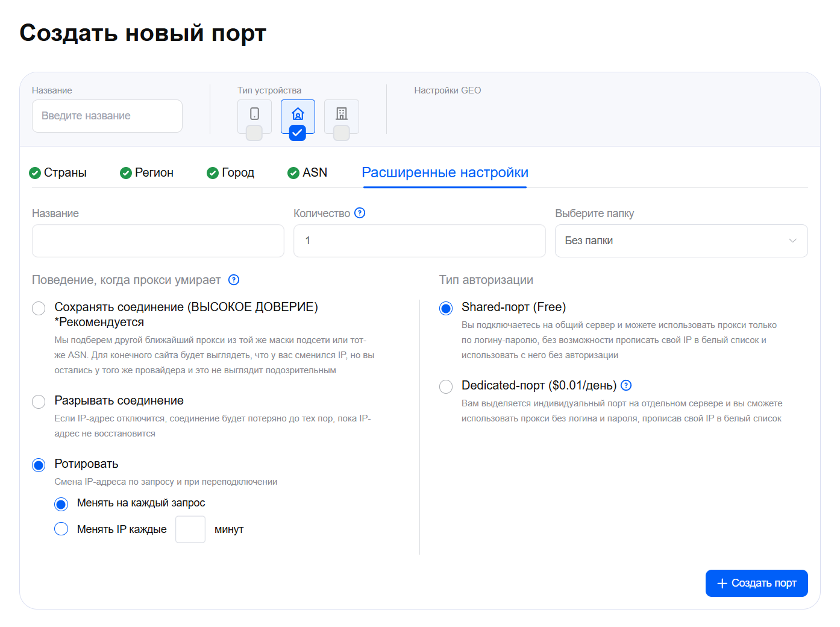This screenshot has width=840, height=627.
Task: Select Dedicated-порт ($0.01/день) radio option
Action: (x=446, y=386)
